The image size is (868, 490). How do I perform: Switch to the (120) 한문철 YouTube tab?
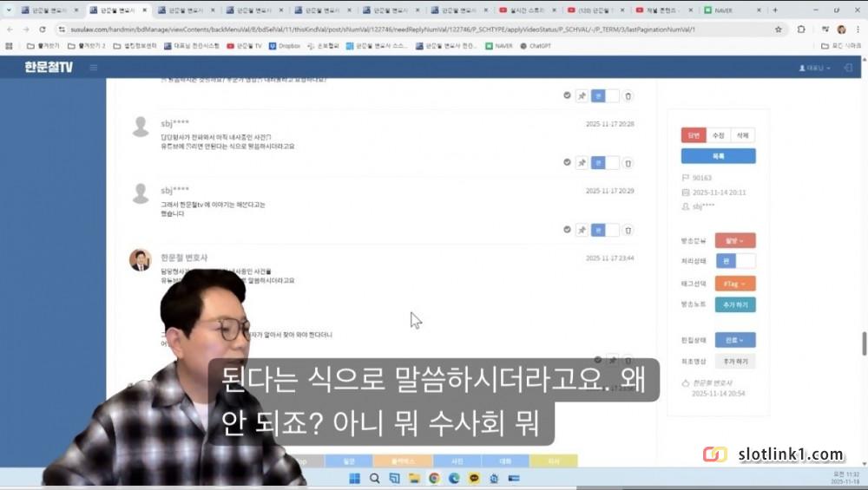[596, 10]
